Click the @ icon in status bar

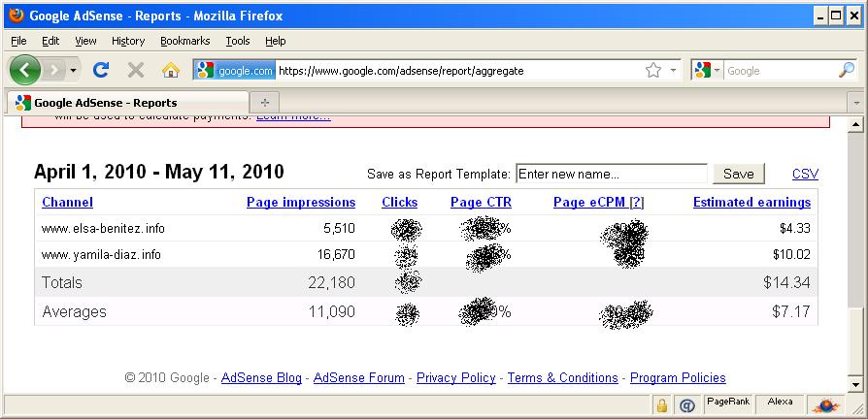pos(687,406)
